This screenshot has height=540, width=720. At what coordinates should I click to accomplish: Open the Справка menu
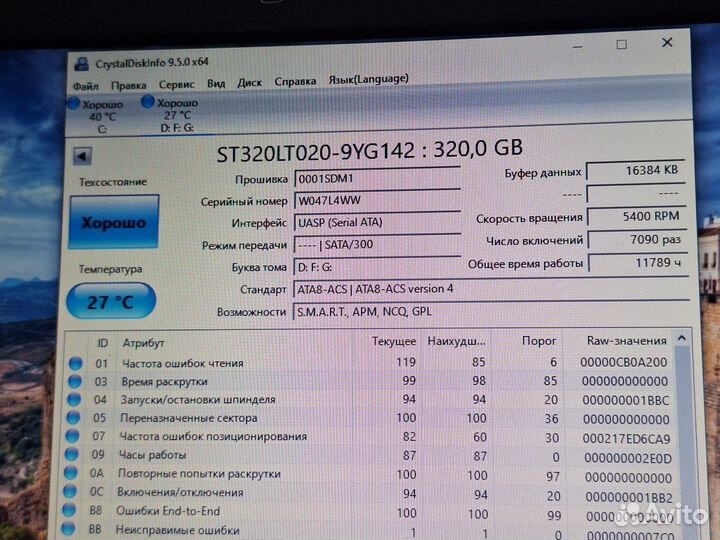[295, 81]
